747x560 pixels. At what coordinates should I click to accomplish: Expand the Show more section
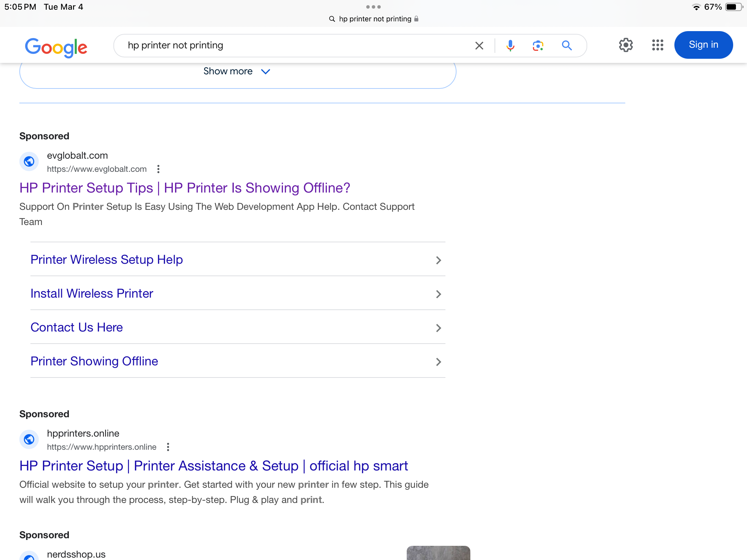[237, 72]
